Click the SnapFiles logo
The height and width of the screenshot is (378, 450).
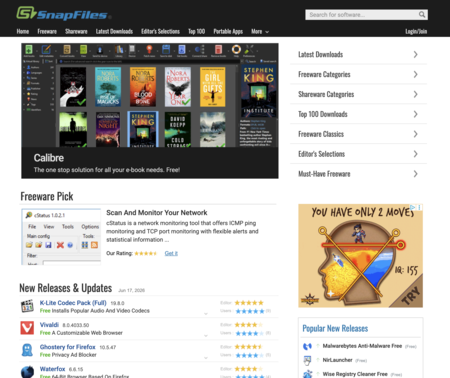(63, 14)
